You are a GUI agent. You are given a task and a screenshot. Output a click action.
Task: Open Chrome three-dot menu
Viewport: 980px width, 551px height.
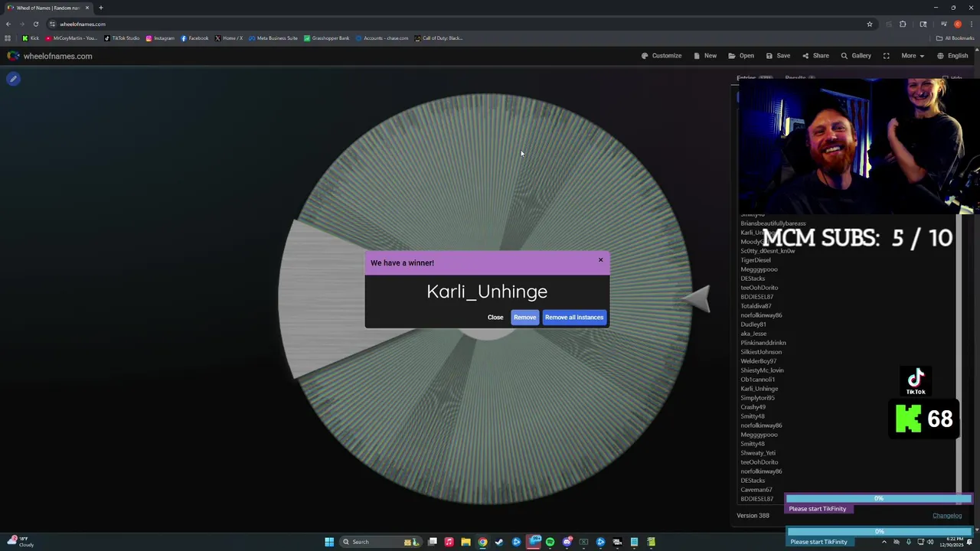tap(971, 24)
